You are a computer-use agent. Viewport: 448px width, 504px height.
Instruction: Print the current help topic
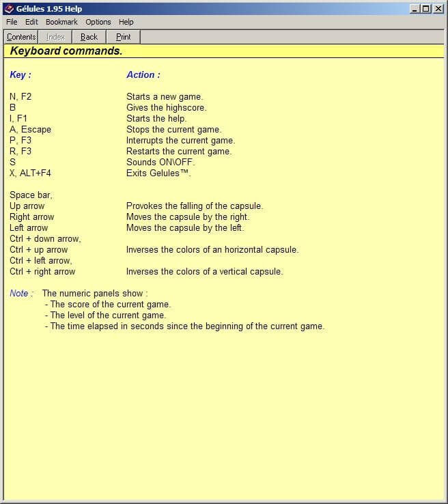(123, 37)
